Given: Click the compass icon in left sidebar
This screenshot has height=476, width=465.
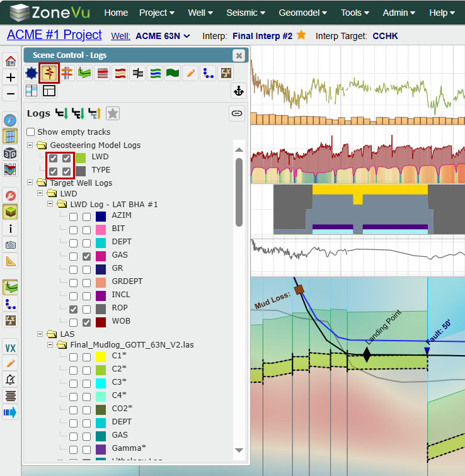Looking at the screenshot, I should 10,120.
